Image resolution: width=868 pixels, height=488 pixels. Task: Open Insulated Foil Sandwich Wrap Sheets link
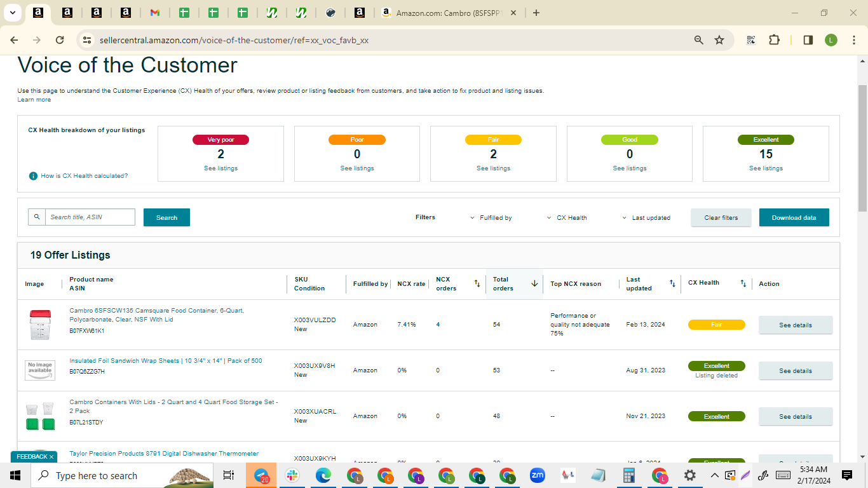click(166, 361)
